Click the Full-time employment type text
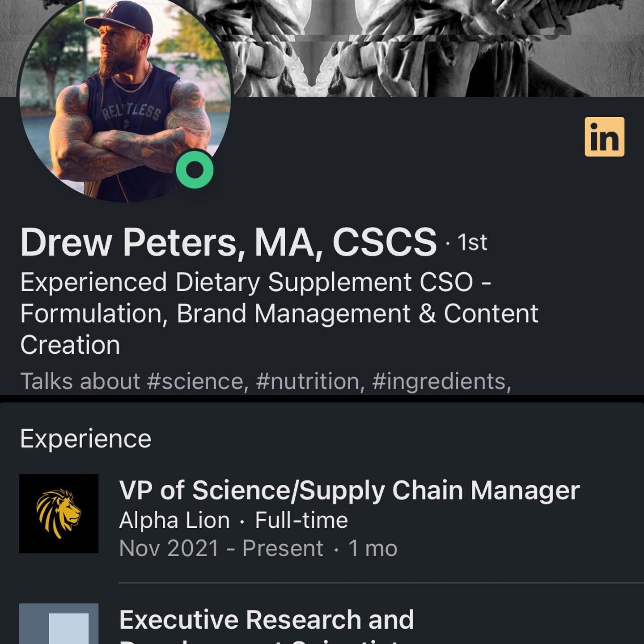This screenshot has height=644, width=644. coord(301,521)
